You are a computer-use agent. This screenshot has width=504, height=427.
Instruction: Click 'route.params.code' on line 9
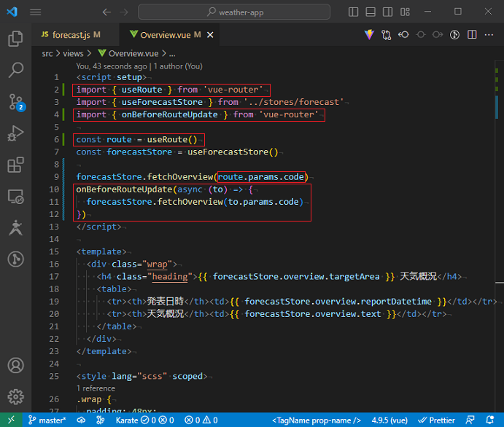pyautogui.click(x=261, y=177)
